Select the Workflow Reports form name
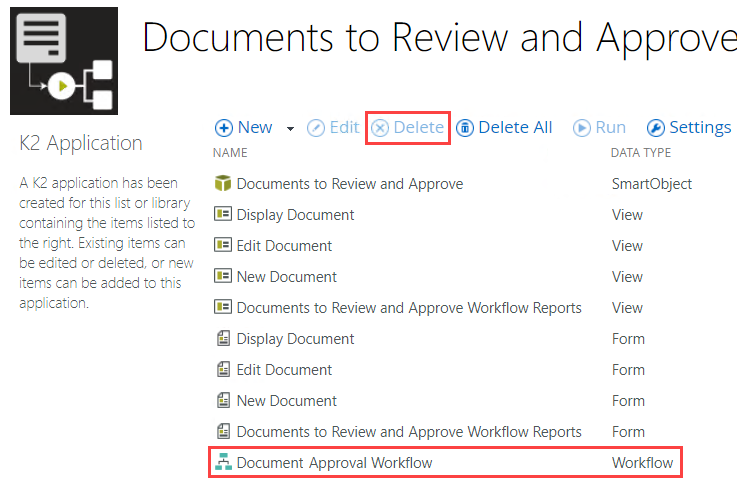Viewport: 737px width, 492px height. [x=409, y=432]
